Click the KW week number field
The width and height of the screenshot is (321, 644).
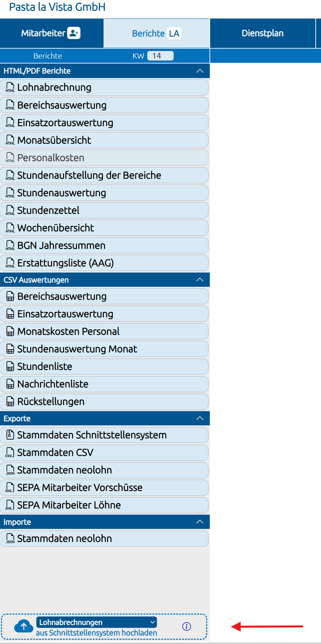(x=160, y=56)
